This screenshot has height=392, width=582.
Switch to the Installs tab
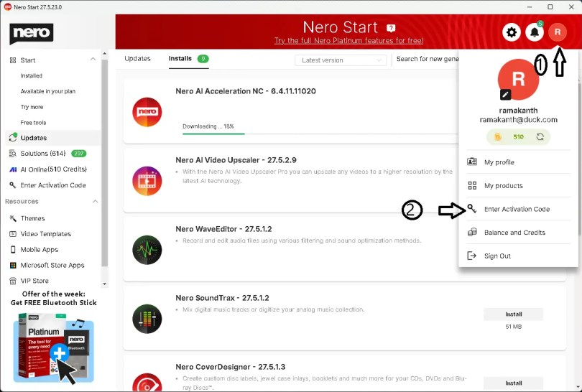coord(188,59)
